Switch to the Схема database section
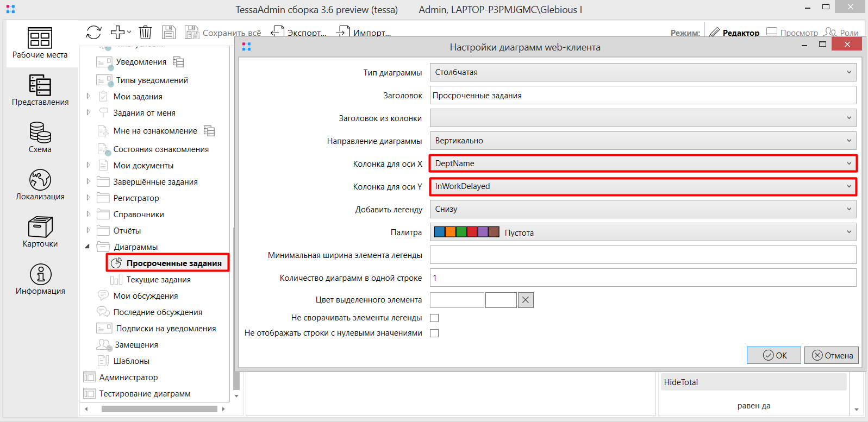This screenshot has height=422, width=868. coord(40,138)
